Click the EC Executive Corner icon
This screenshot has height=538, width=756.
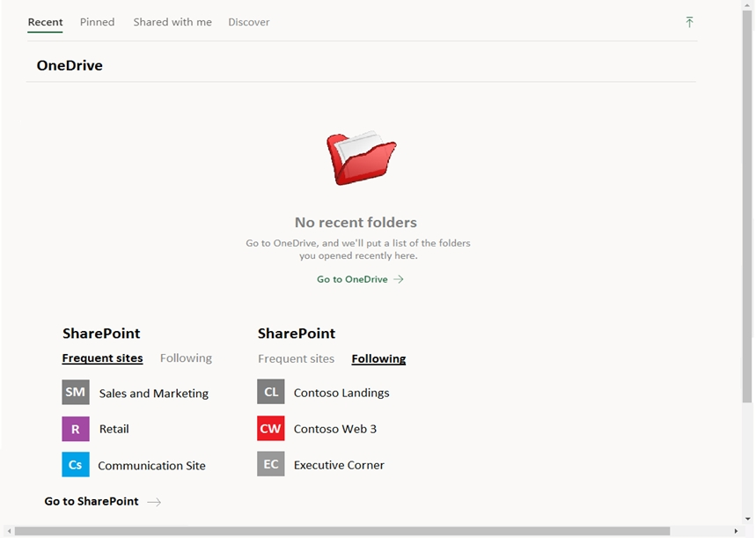click(271, 465)
